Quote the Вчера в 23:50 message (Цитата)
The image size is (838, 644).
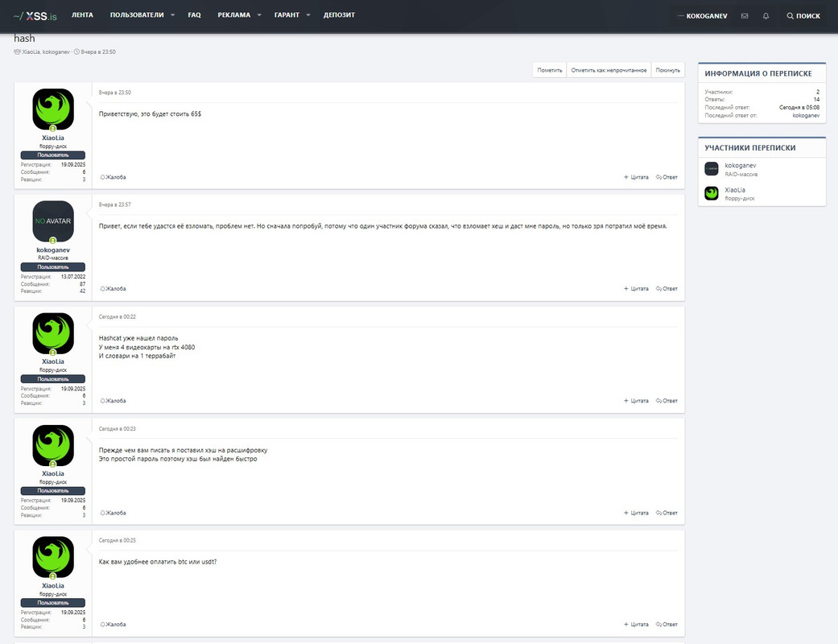click(636, 177)
